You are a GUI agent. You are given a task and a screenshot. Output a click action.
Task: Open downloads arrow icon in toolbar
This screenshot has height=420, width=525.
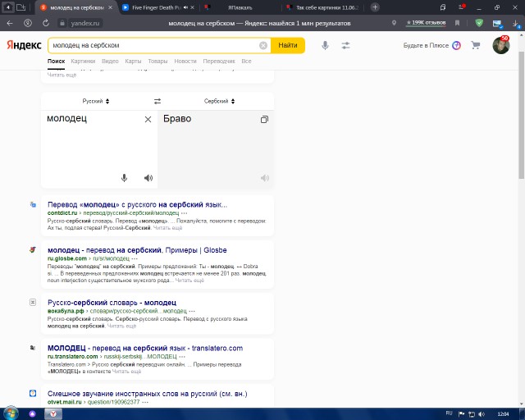coord(516,24)
